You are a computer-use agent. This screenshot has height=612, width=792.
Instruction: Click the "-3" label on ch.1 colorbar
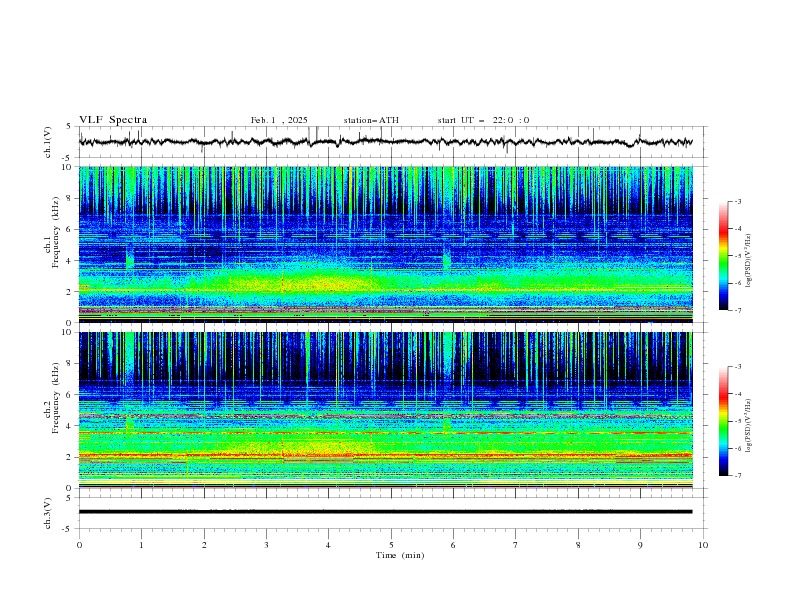pos(737,201)
